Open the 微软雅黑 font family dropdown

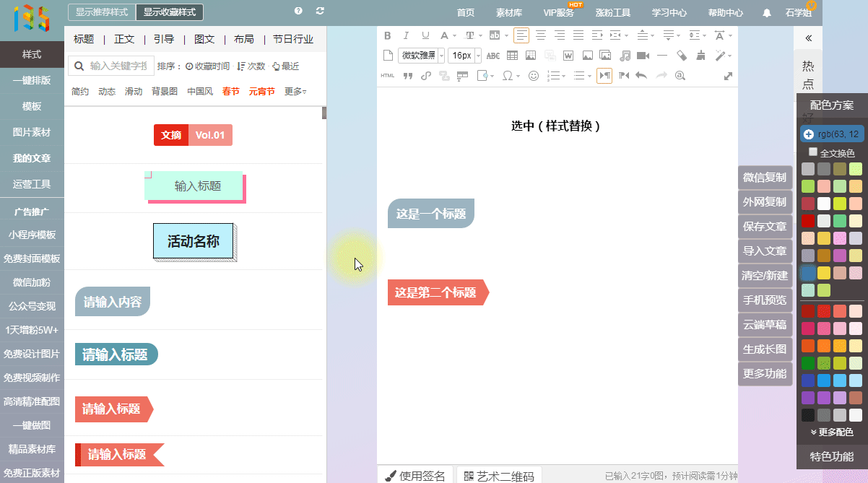(422, 56)
